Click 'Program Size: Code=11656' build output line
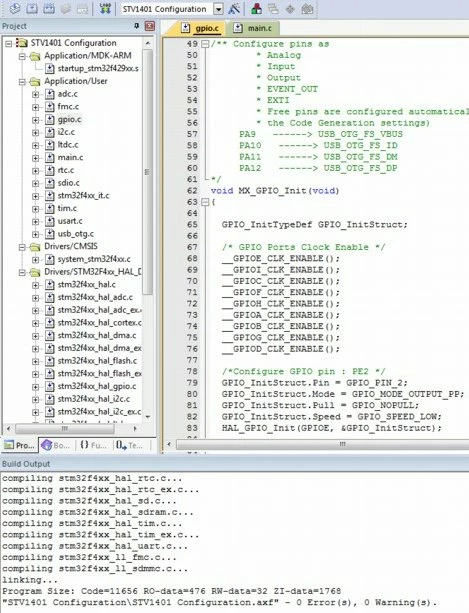Viewport: 469px width, 613px height. tap(171, 591)
